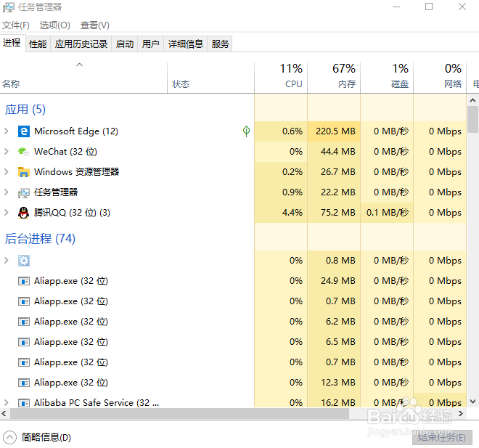Open the 选项(O) menu

[55, 25]
